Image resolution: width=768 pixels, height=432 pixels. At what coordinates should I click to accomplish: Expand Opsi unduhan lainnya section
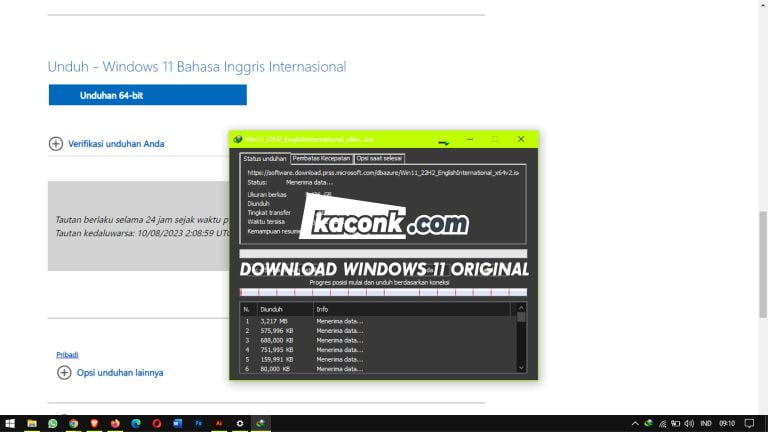pyautogui.click(x=110, y=373)
